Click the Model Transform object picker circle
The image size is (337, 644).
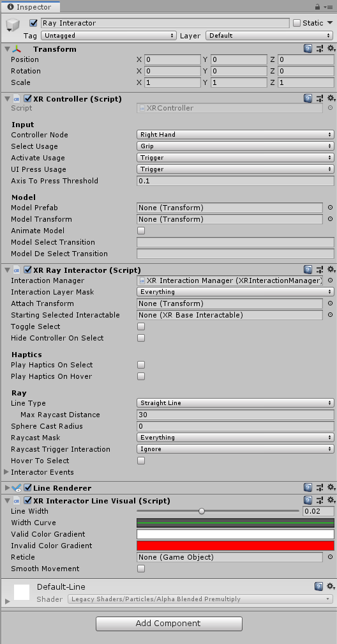point(330,219)
